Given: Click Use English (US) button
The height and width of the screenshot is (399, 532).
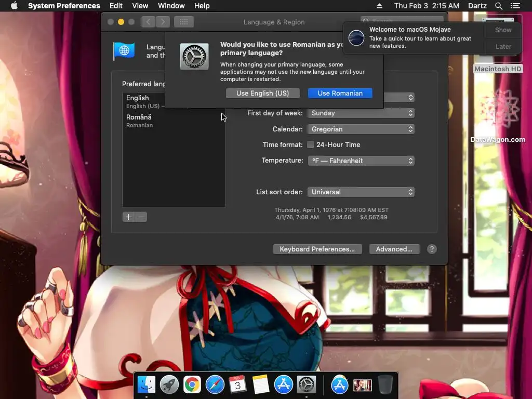Looking at the screenshot, I should coord(262,94).
